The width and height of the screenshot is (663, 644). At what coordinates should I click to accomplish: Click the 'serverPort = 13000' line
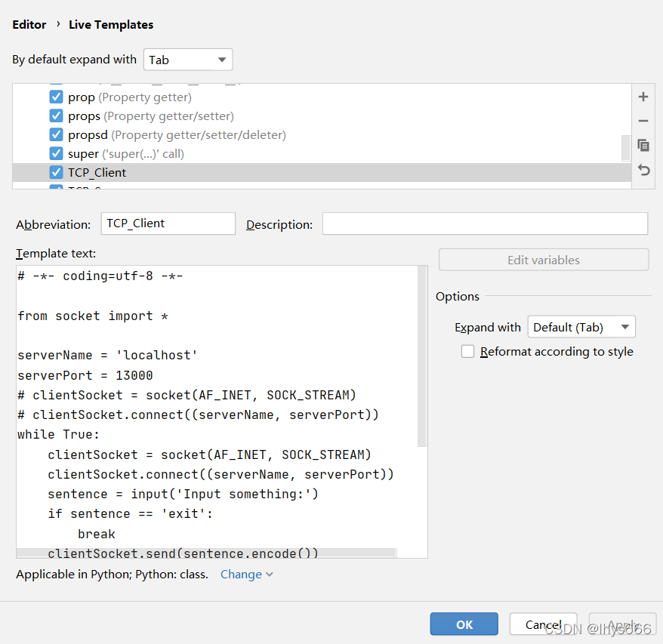(85, 375)
